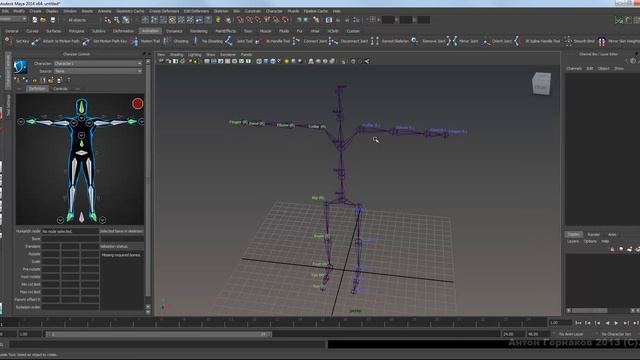Screen dimensions: 640x360
Task: Switch to the Polygons shelf tab
Action: coord(76,31)
